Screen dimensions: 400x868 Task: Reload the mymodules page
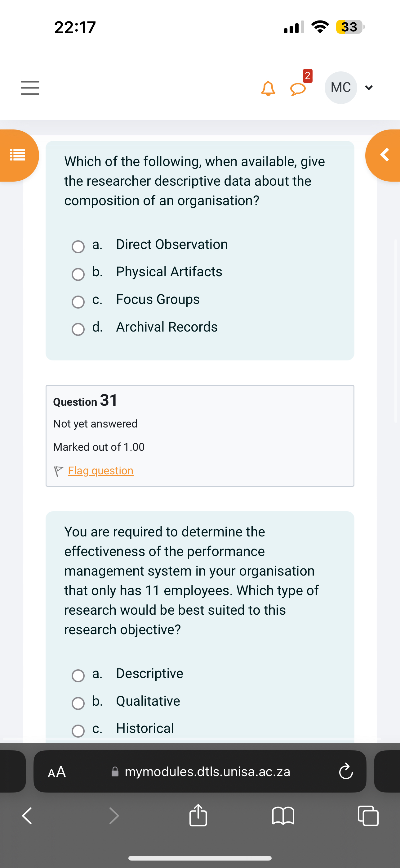pyautogui.click(x=345, y=772)
